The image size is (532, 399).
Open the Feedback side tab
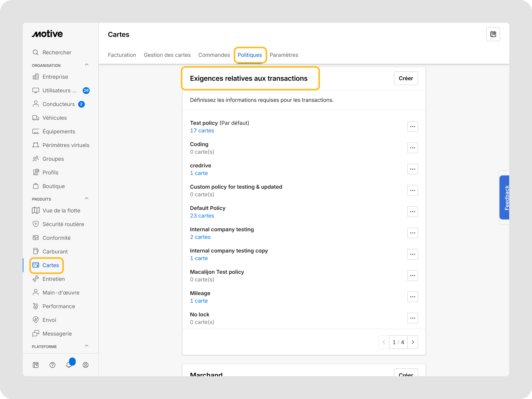504,198
